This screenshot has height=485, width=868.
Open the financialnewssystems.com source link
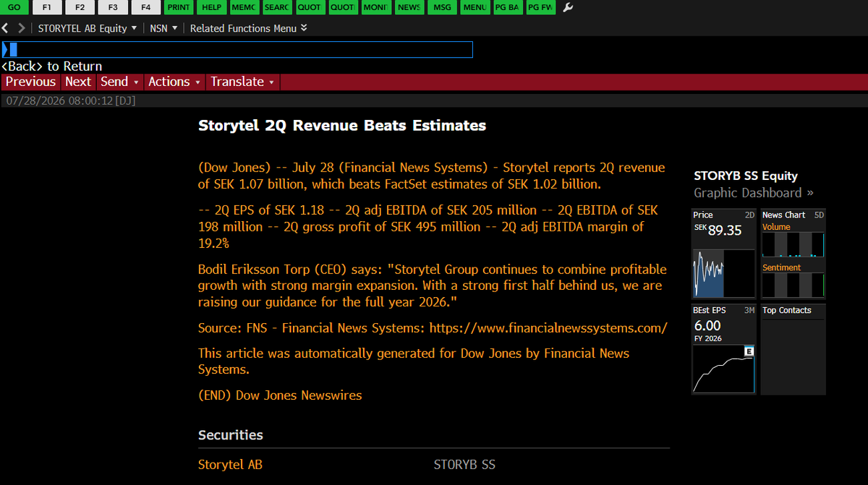coord(548,328)
